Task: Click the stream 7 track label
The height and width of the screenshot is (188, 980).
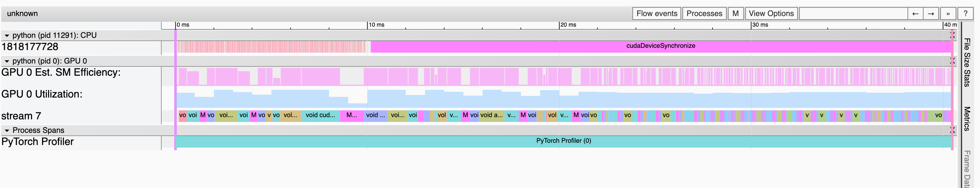Action: point(21,116)
